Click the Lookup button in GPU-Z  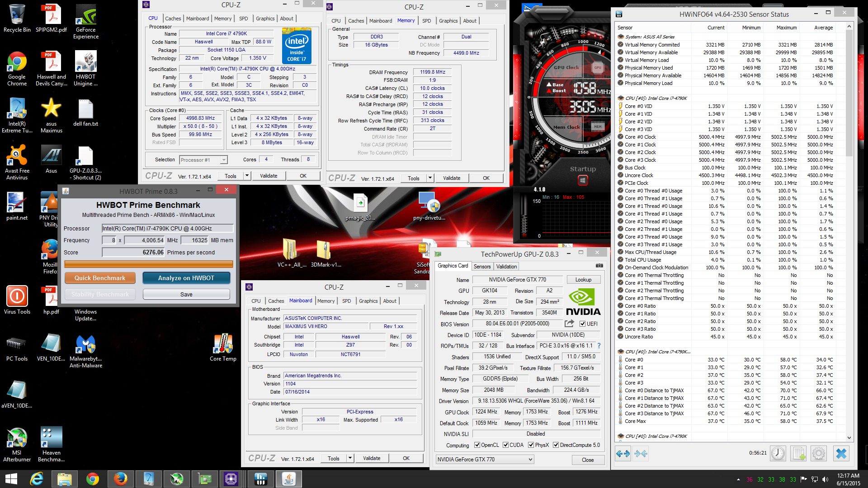tap(583, 280)
